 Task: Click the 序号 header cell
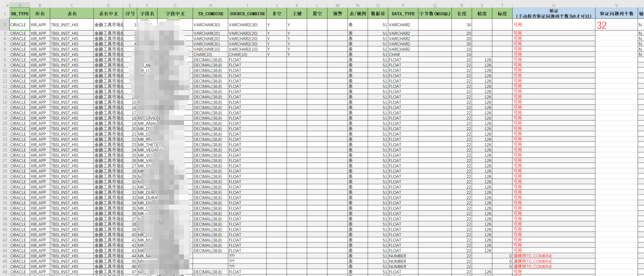[130, 13]
